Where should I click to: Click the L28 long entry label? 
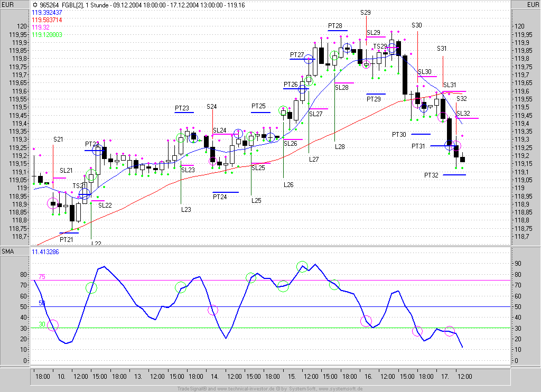[340, 147]
